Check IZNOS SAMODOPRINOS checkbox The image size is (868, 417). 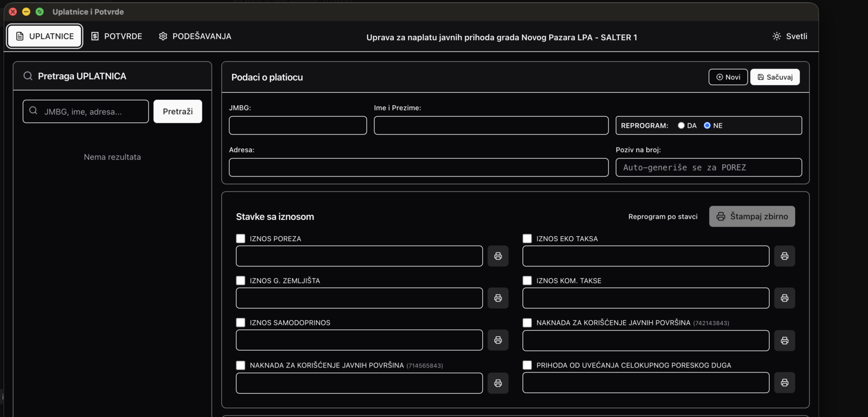pyautogui.click(x=240, y=323)
